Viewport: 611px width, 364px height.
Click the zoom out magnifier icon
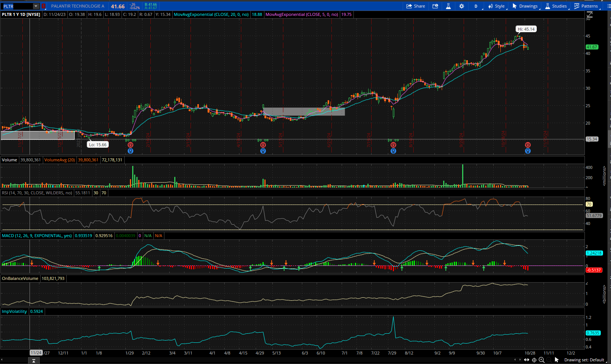[549, 360]
